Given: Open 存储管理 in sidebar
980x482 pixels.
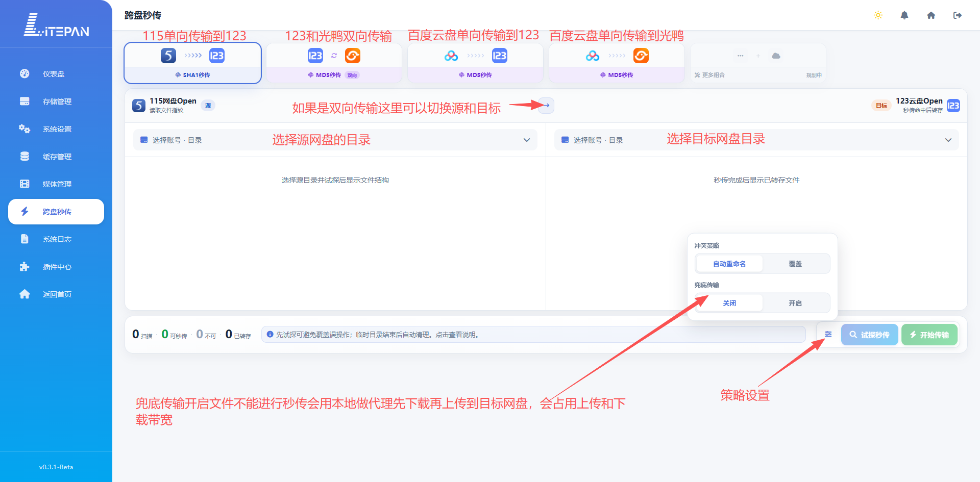Looking at the screenshot, I should [56, 102].
